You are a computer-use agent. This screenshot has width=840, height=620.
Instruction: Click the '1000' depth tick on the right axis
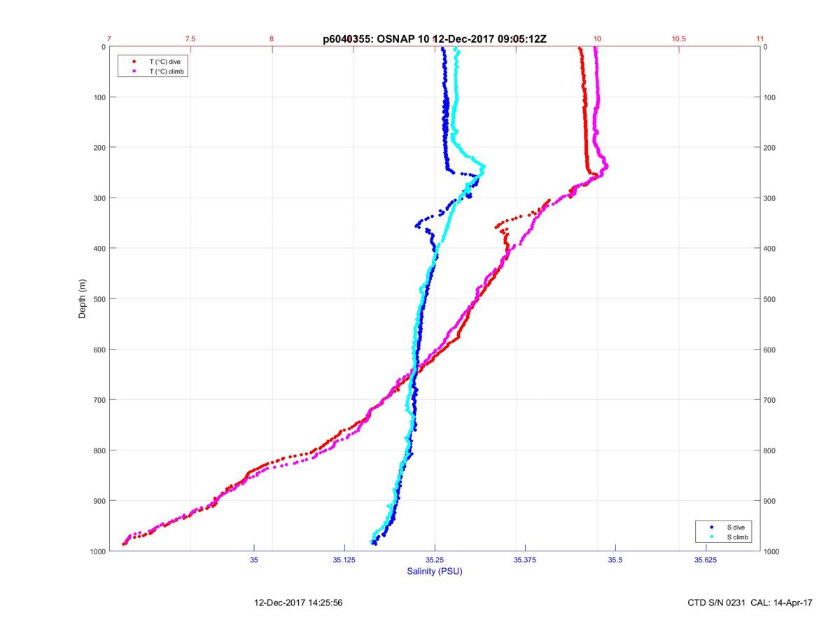[x=773, y=551]
